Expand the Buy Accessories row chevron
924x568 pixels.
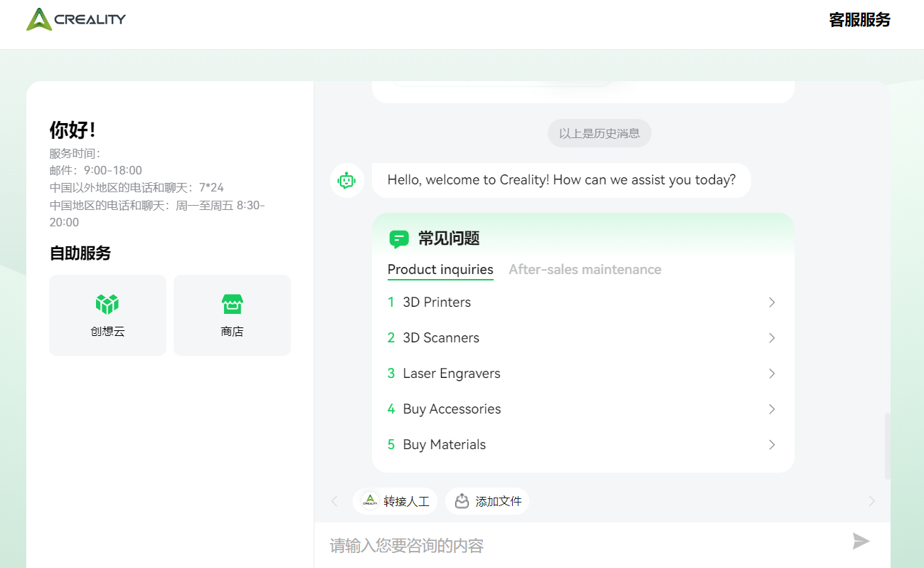[772, 409]
